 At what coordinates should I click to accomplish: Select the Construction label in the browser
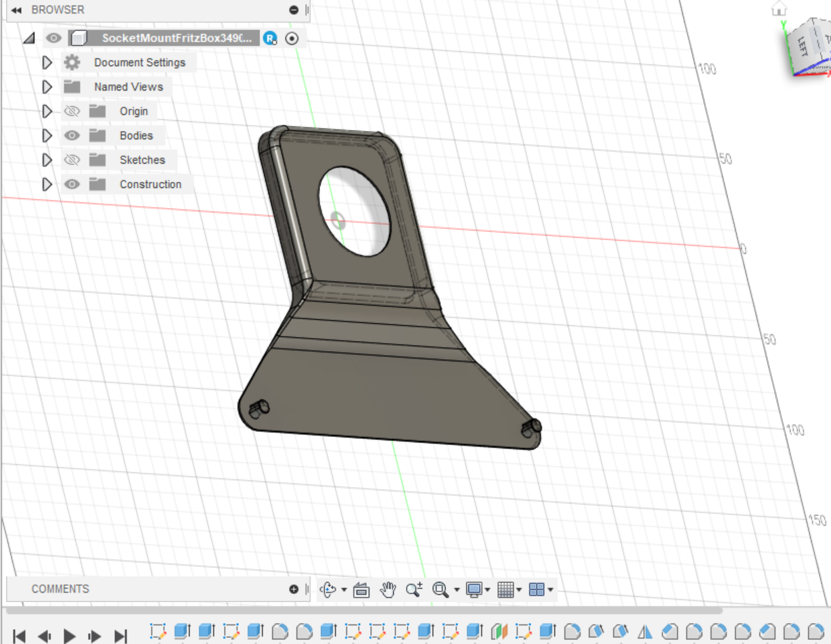pos(151,184)
